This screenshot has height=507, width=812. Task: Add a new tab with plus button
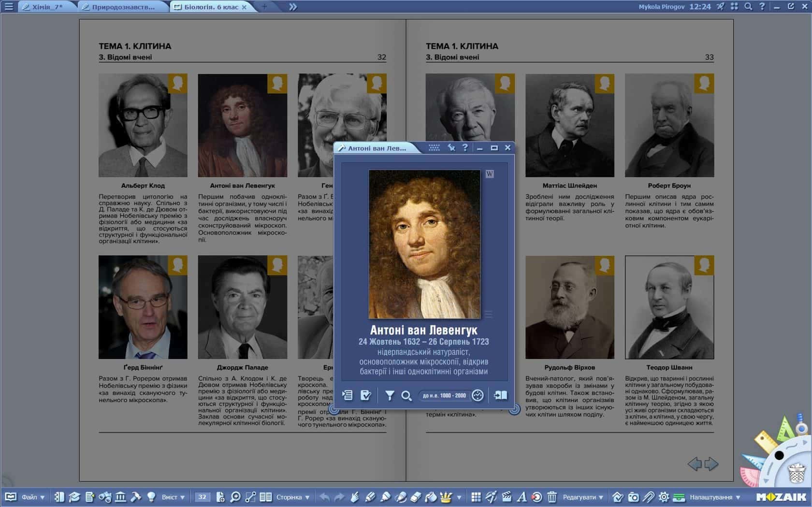click(x=264, y=7)
